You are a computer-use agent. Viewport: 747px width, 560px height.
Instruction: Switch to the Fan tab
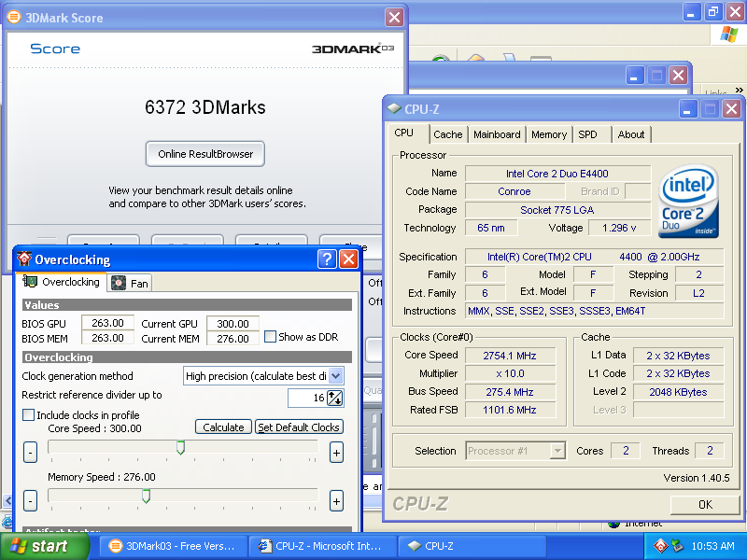pyautogui.click(x=130, y=284)
